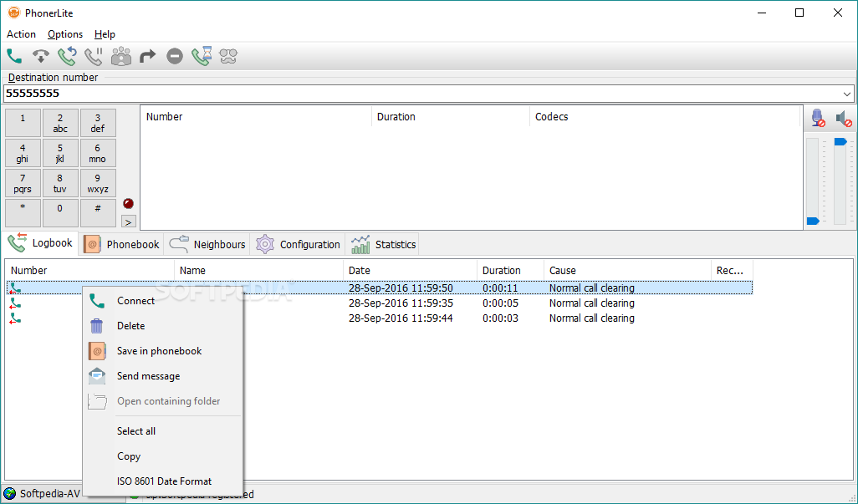Click the globe icon in status bar
This screenshot has width=858, height=504.
point(10,494)
